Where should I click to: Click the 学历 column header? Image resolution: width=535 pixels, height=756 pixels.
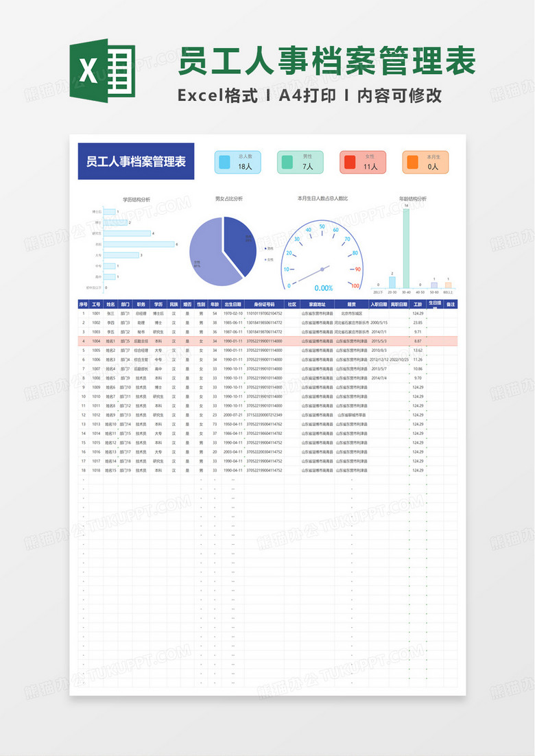coord(158,304)
